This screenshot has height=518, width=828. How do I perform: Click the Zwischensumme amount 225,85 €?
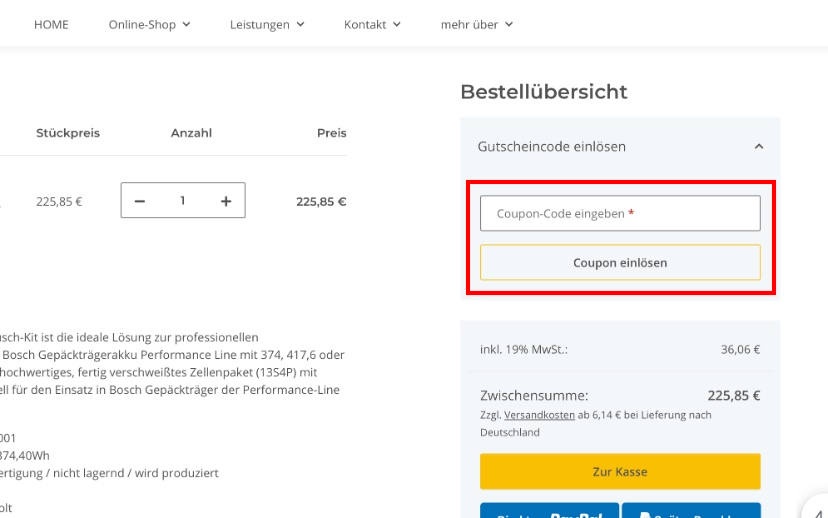[x=733, y=395]
